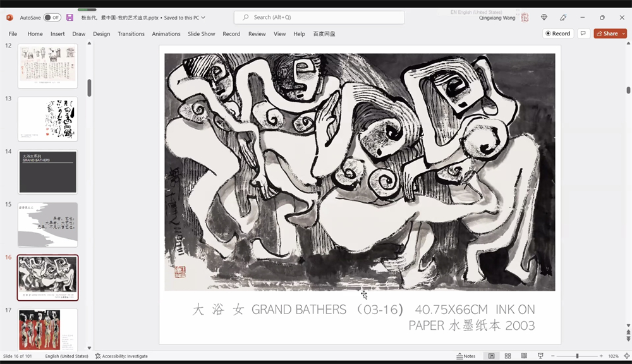The width and height of the screenshot is (632, 364).
Task: Toggle the AutoSave switch
Action: 52,18
